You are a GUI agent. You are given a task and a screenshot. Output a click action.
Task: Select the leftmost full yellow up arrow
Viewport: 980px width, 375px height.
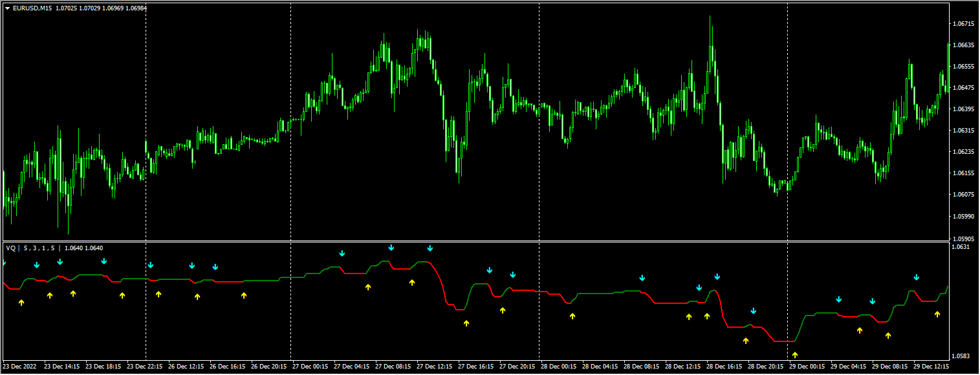click(21, 302)
